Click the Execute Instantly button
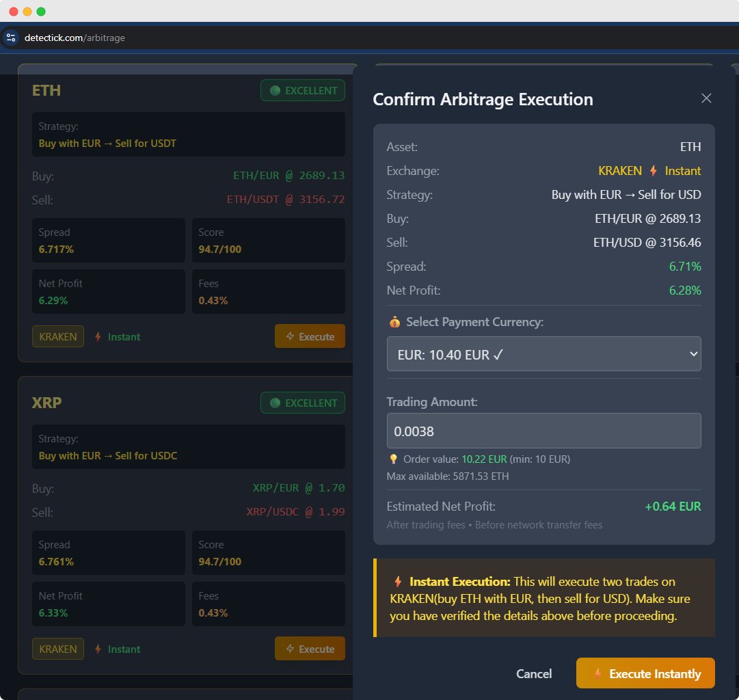The width and height of the screenshot is (739, 700). [x=645, y=673]
